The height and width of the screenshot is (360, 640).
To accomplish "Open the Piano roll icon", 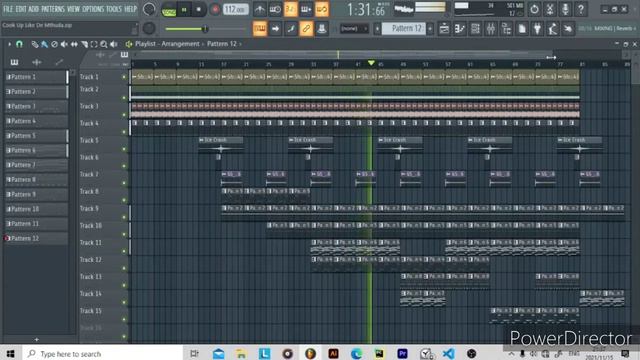I will click(x=460, y=29).
